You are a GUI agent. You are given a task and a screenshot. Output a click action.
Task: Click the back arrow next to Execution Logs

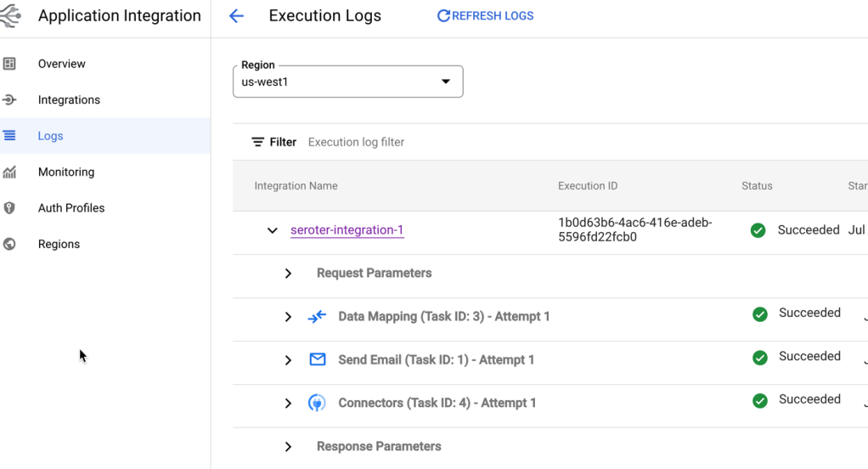pos(237,16)
